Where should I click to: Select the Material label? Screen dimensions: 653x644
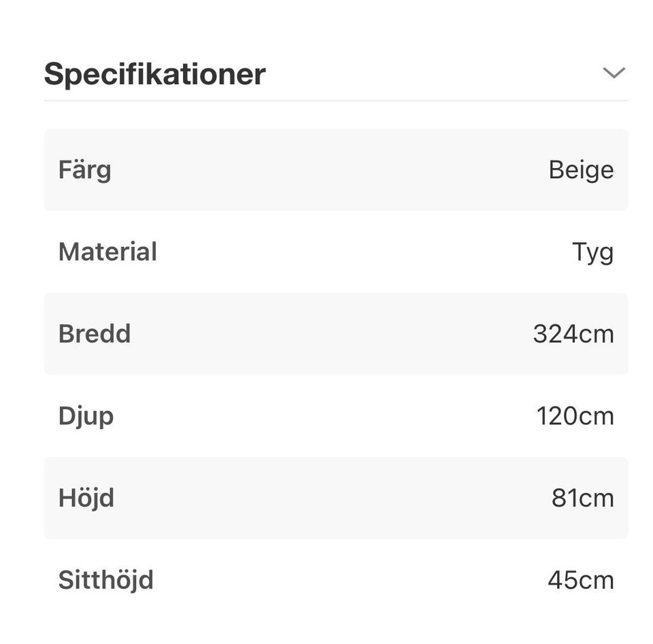click(x=107, y=252)
